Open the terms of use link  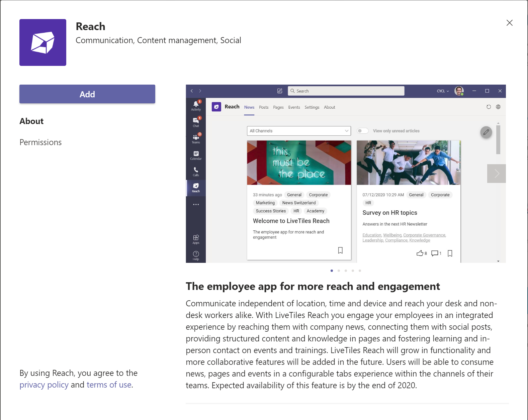109,385
